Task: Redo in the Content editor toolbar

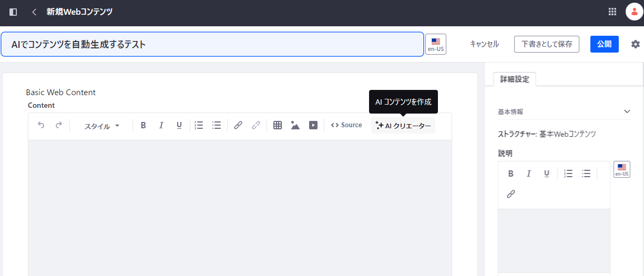Action: 59,125
